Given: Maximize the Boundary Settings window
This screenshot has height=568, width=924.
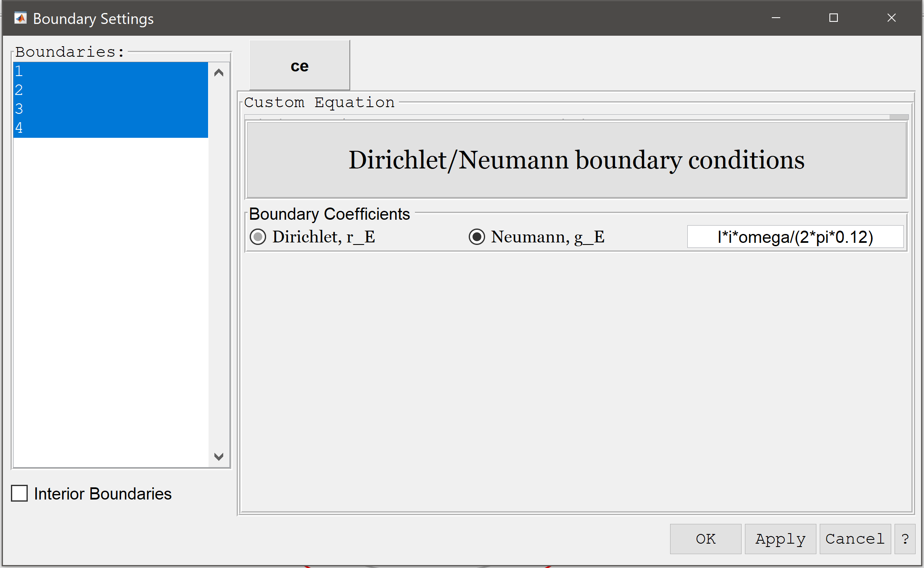Looking at the screenshot, I should click(x=834, y=18).
